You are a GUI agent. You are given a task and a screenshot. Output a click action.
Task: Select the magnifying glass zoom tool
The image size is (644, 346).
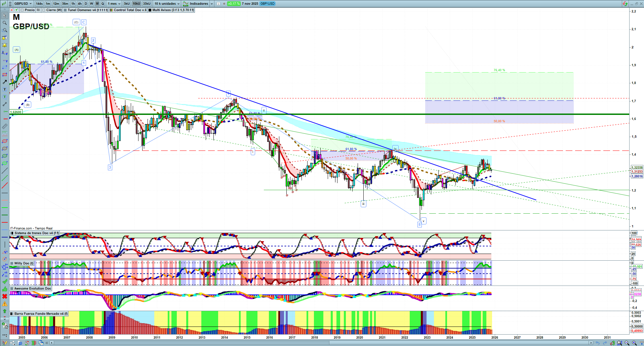(x=5, y=23)
